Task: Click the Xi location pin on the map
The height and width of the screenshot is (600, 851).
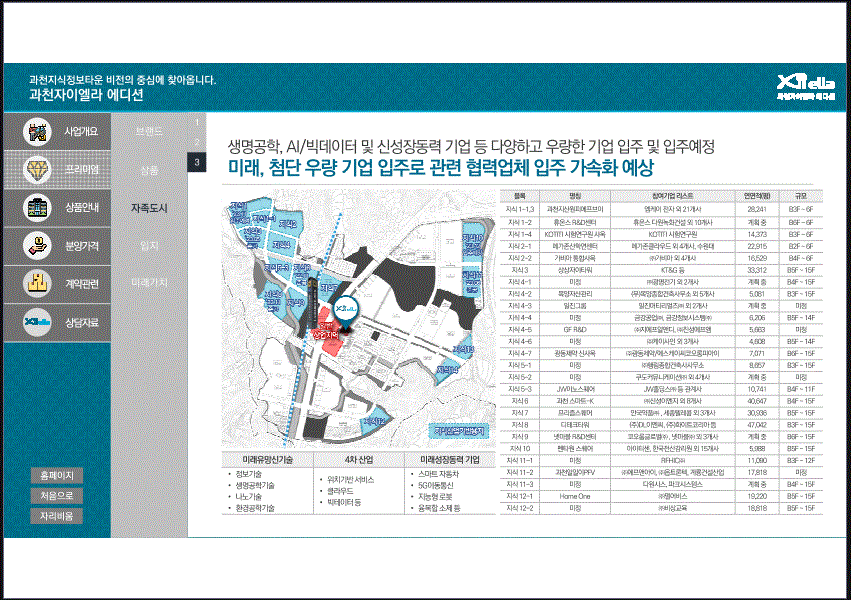Action: point(346,313)
